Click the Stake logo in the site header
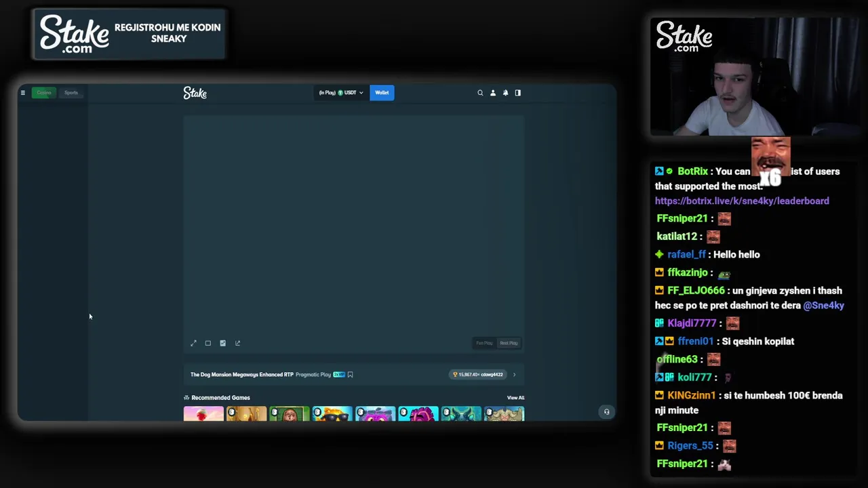The image size is (868, 488). [195, 93]
